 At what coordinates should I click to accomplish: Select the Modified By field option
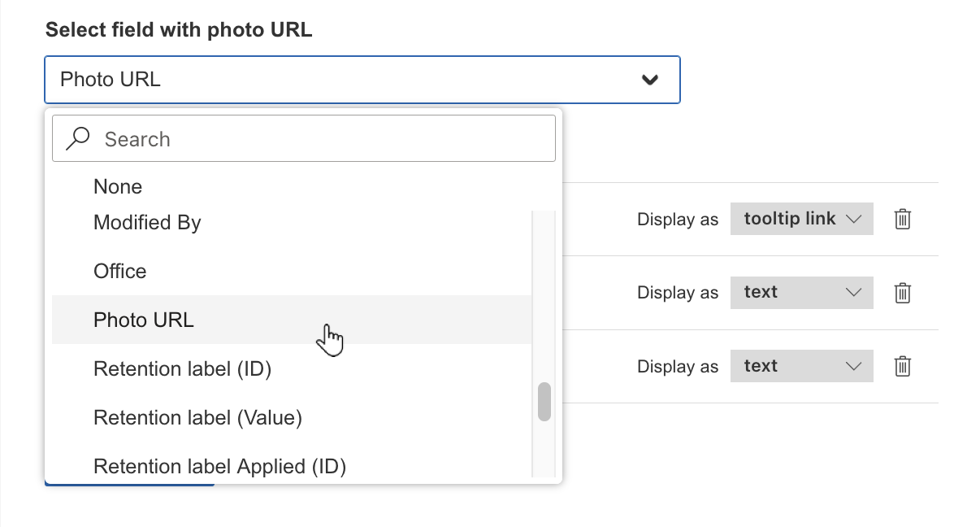147,223
